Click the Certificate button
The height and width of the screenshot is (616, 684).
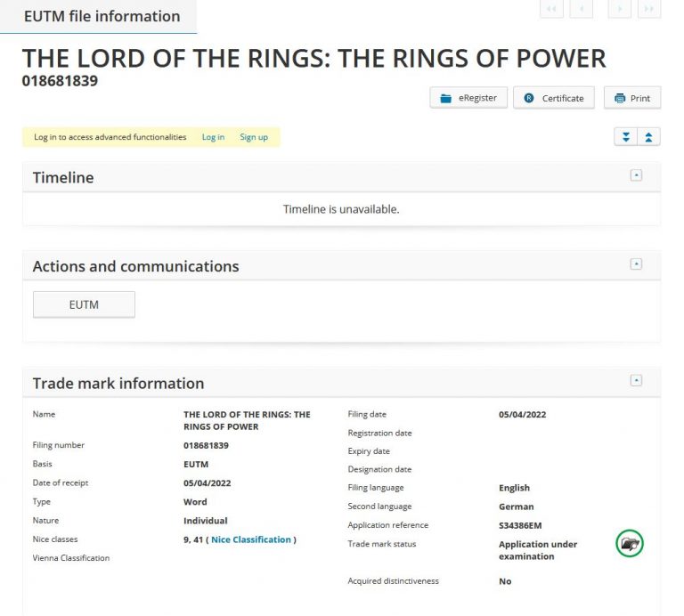click(554, 98)
